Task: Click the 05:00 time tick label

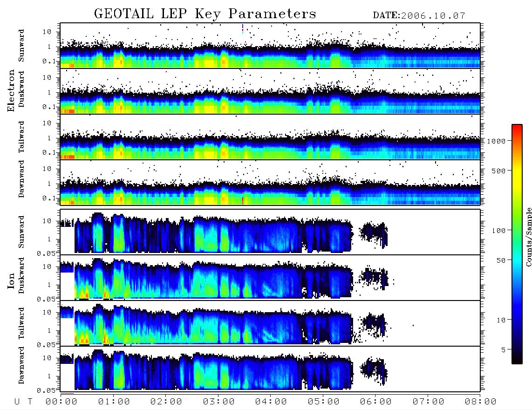Action: [324, 402]
